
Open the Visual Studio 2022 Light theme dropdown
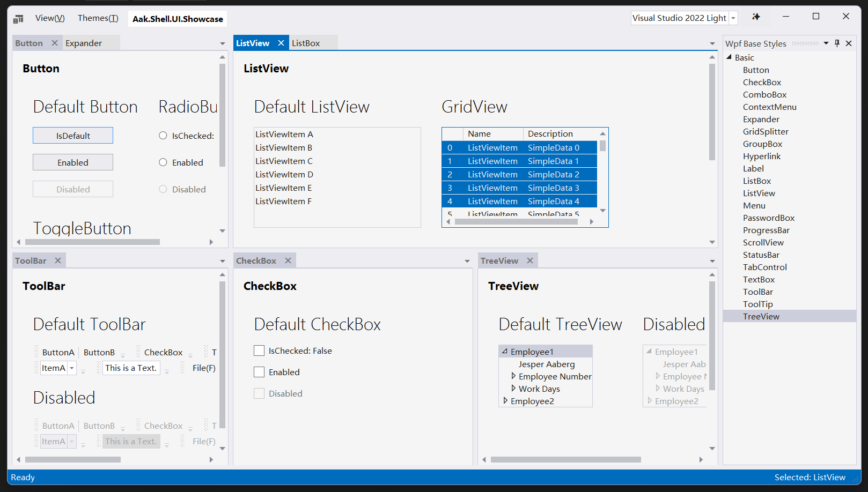pyautogui.click(x=733, y=17)
